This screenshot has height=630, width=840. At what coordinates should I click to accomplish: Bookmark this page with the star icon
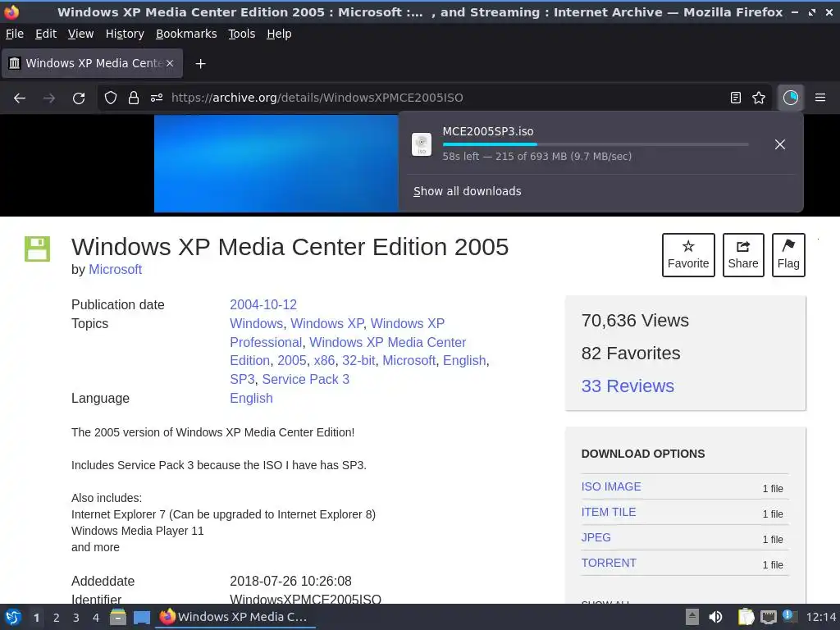pyautogui.click(x=759, y=98)
